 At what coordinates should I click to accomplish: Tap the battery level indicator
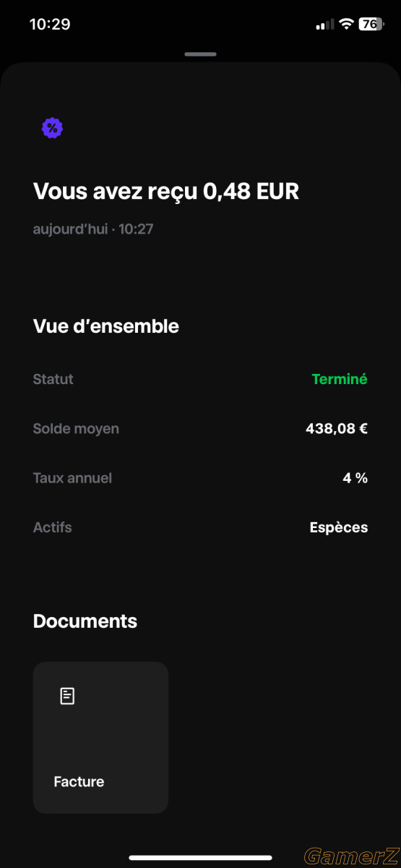(371, 24)
